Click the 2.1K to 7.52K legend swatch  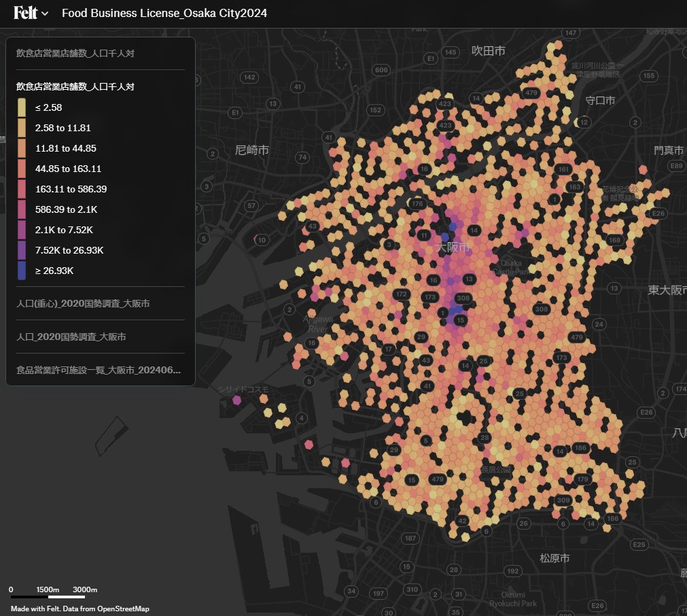[22, 230]
